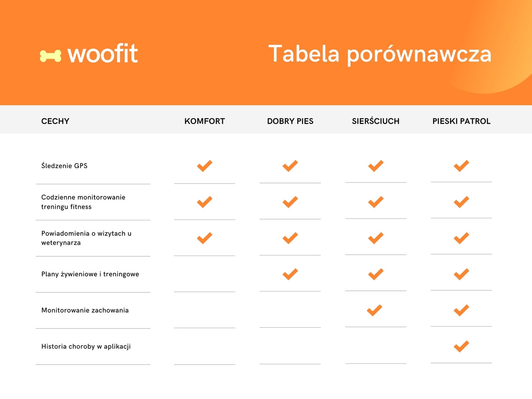Click the Tabela porównawcza title
Viewport: 532px width, 399px height.
pyautogui.click(x=380, y=54)
